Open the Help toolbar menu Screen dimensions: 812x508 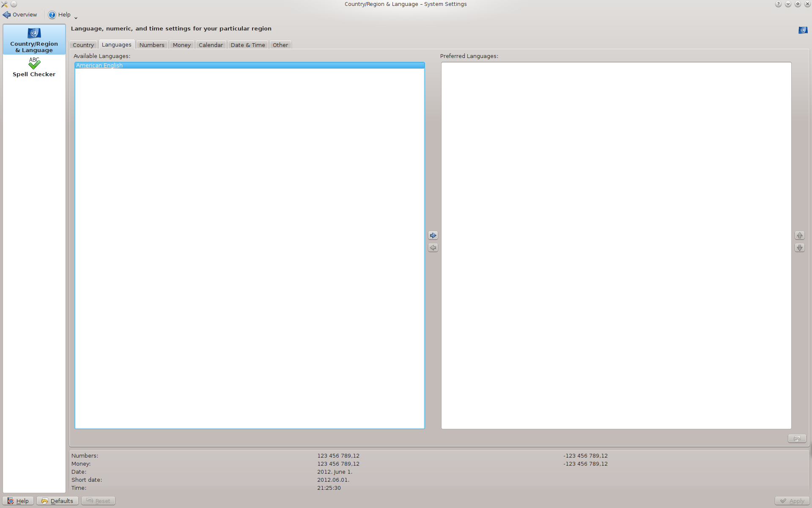point(59,15)
